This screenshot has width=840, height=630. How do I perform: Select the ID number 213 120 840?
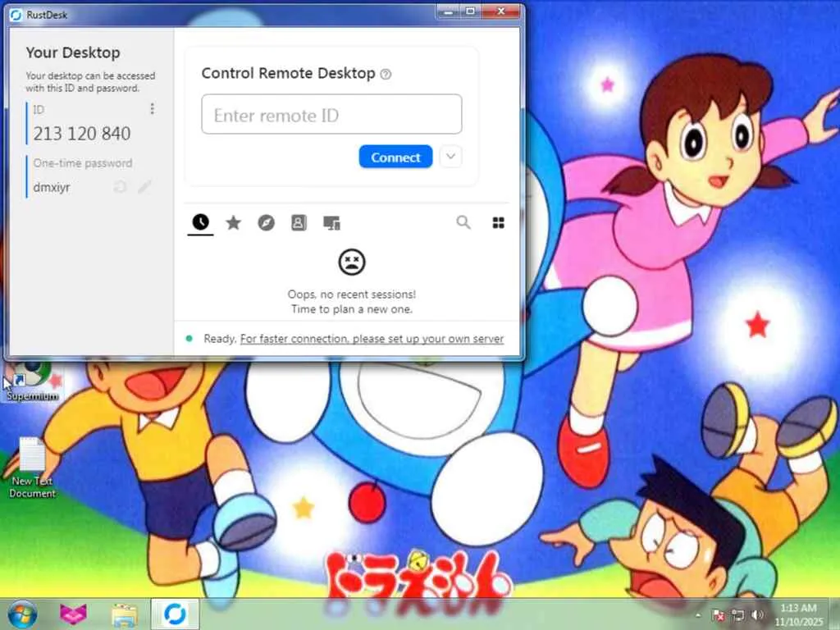point(82,134)
